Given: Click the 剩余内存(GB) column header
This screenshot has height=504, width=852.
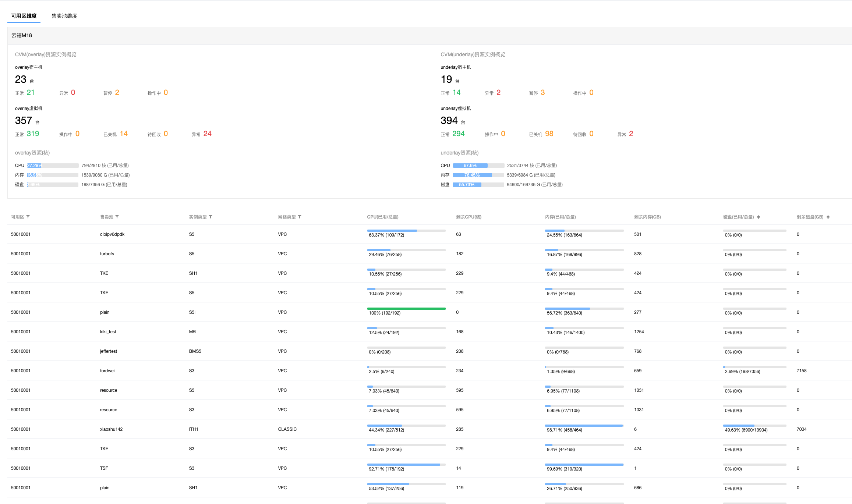Looking at the screenshot, I should click(647, 217).
